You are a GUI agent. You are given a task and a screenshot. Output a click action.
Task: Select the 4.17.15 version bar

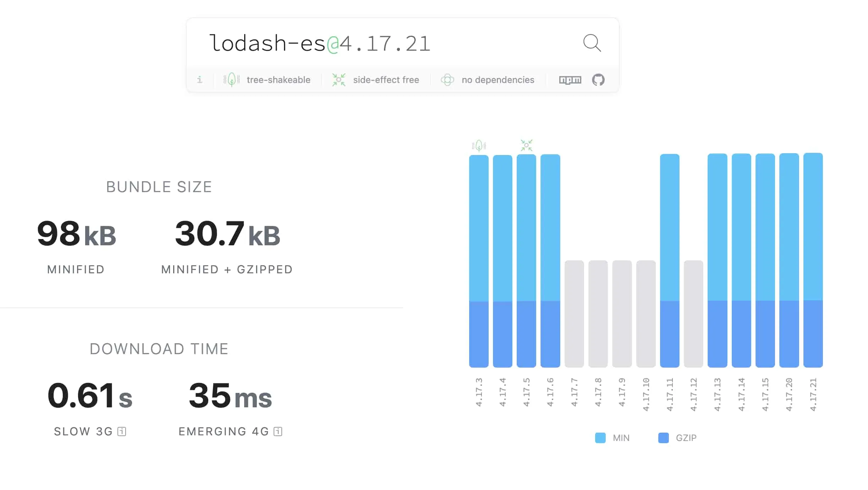(765, 260)
